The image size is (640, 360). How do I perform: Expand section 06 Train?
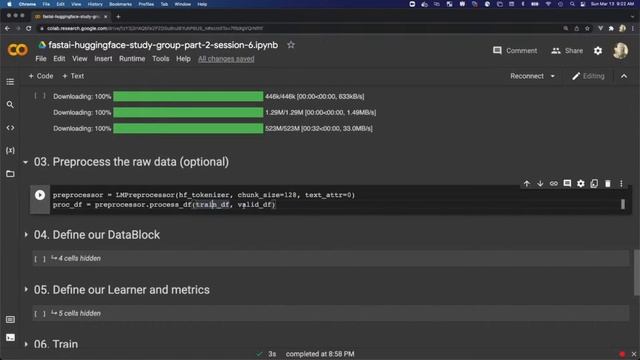click(26, 344)
